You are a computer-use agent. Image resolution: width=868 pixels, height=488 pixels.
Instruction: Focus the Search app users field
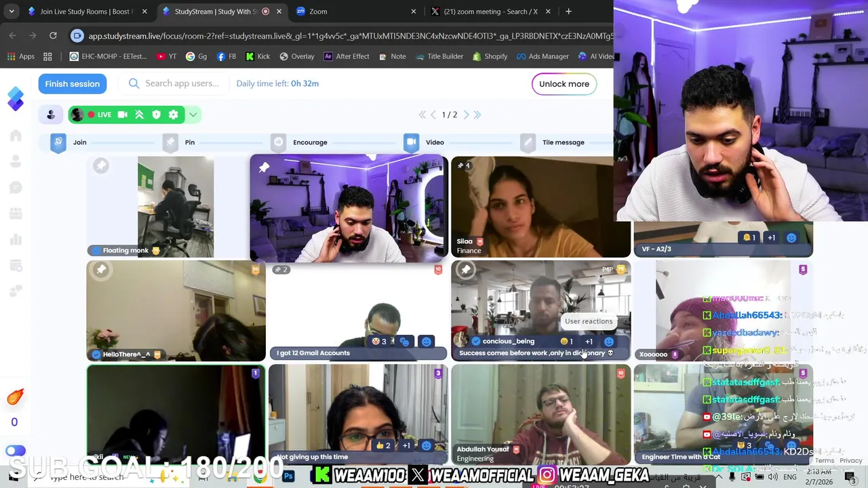[182, 83]
